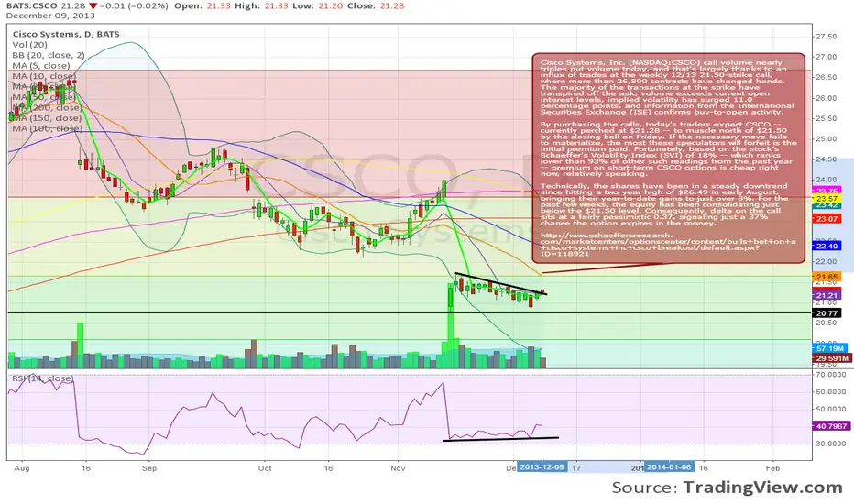The image size is (854, 504).
Task: Click the purple 40.7967 RSI value tag
Action: coord(832,426)
